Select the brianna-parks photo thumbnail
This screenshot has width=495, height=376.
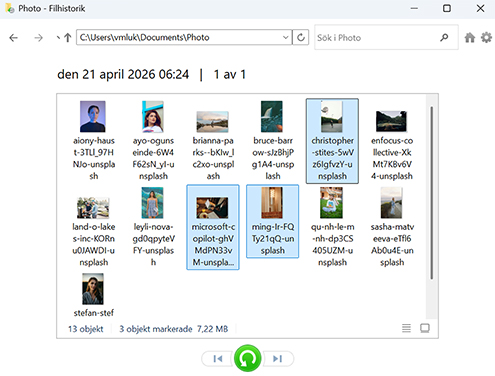[212, 122]
